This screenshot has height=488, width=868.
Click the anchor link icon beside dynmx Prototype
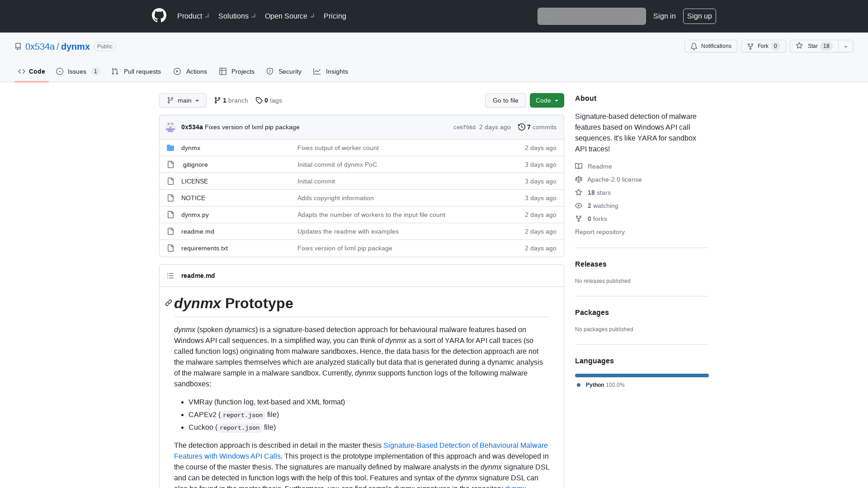(169, 303)
